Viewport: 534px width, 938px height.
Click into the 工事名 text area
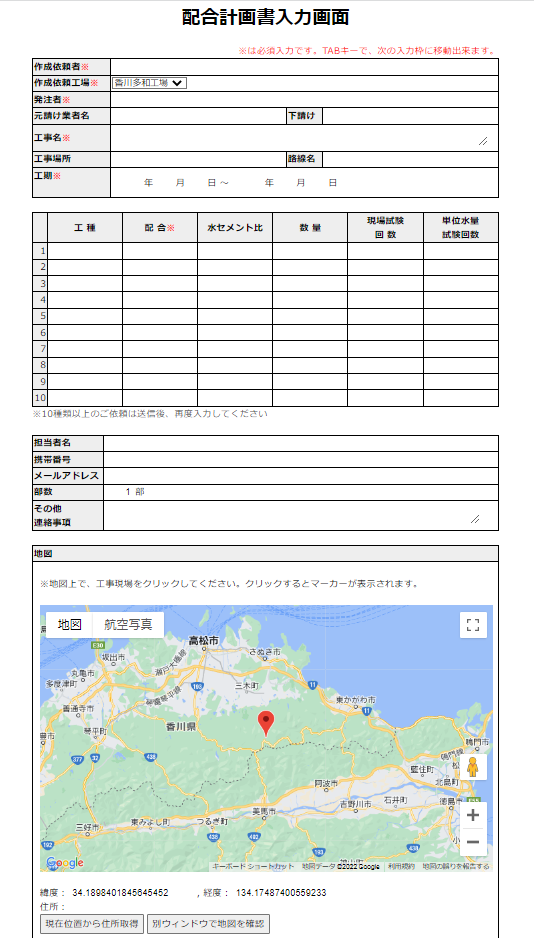tap(300, 138)
